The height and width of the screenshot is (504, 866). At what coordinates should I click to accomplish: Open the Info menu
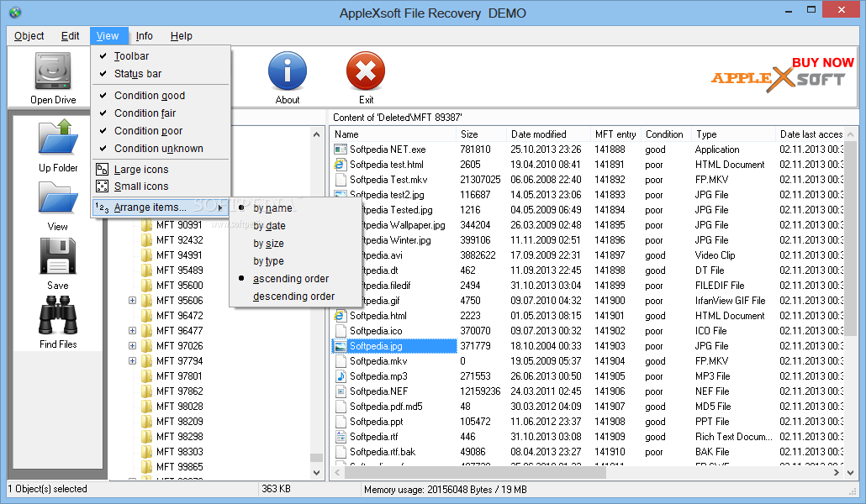144,36
